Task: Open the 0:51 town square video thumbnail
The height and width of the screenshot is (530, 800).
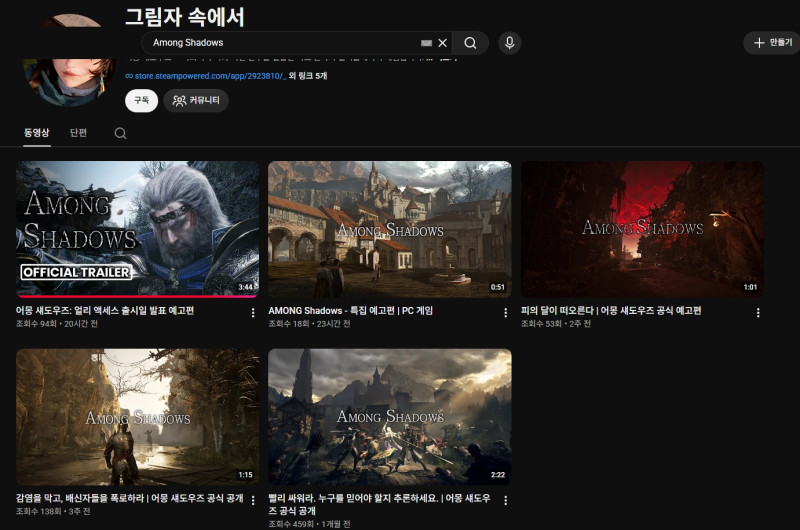Action: click(390, 229)
